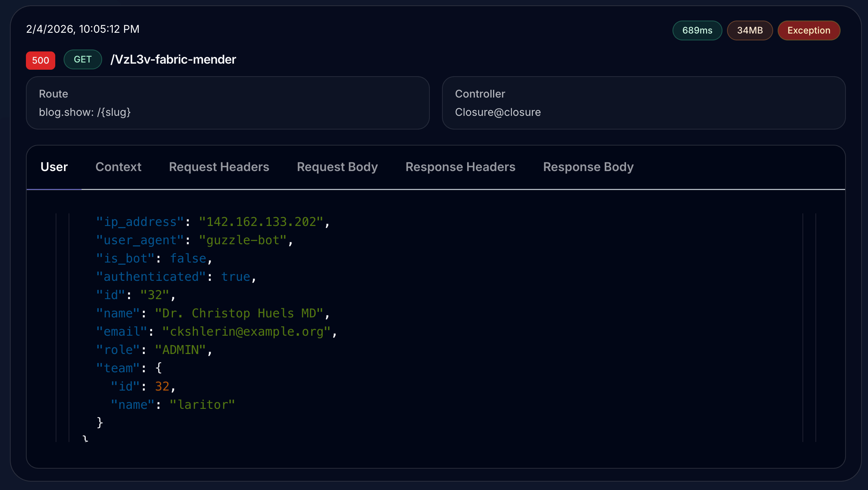Click the ip_address value in JSON
Screen dimensions: 868x490
click(261, 222)
